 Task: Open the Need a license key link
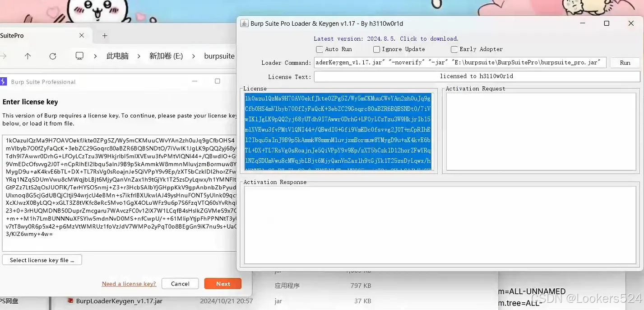coord(129,284)
